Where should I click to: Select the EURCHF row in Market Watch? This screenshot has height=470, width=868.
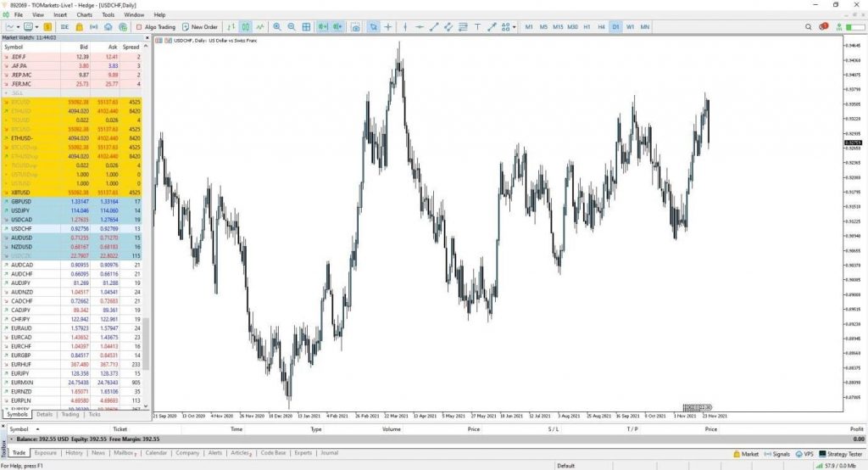pyautogui.click(x=72, y=346)
